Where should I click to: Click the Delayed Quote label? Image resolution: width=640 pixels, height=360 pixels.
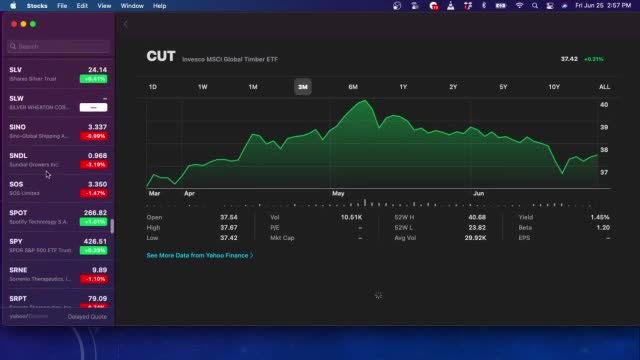tap(87, 317)
